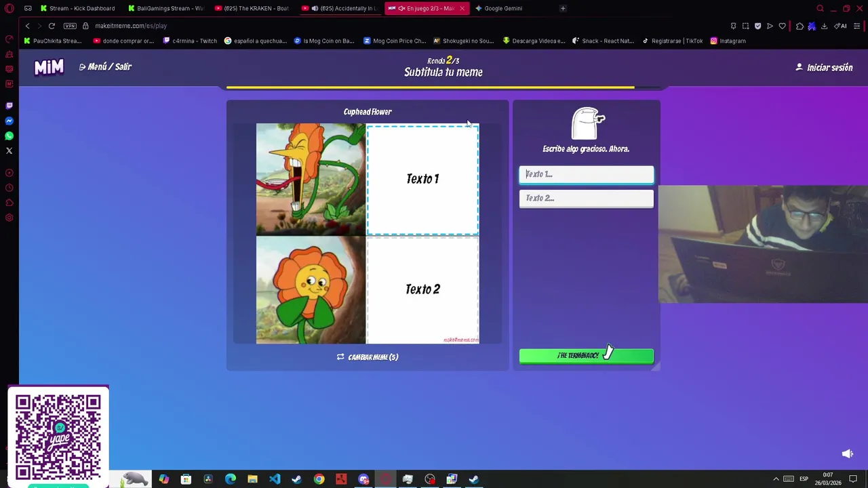This screenshot has width=868, height=488.
Task: Click the address bar URL makeitmeme.com
Action: click(x=131, y=26)
